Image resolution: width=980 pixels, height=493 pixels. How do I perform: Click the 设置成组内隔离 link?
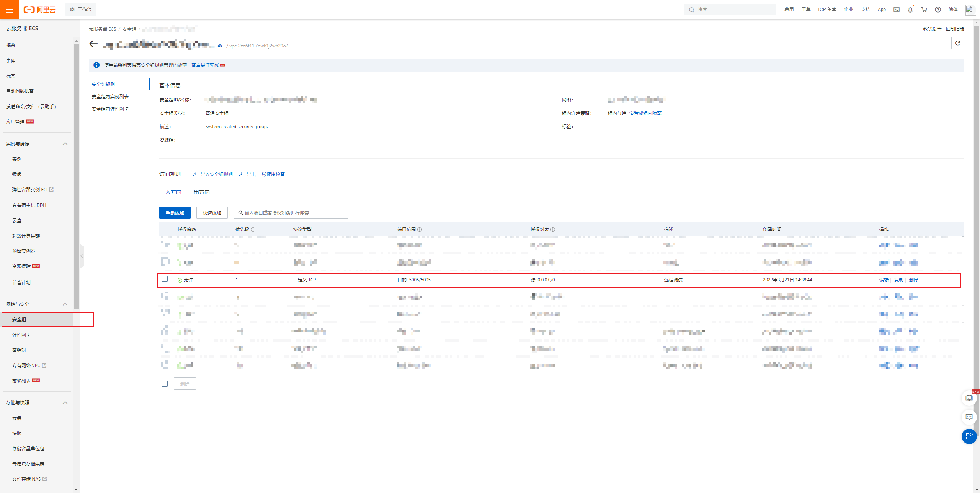tap(645, 113)
